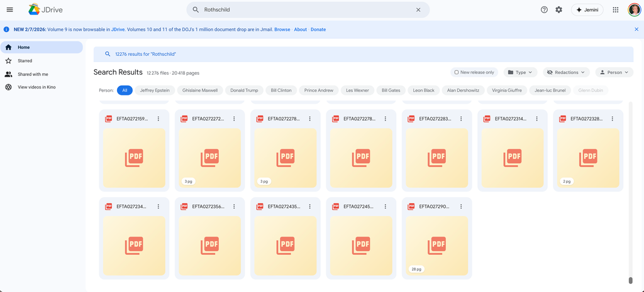The width and height of the screenshot is (644, 292).
Task: Open more options for EFTA0272159 file
Action: tap(158, 119)
